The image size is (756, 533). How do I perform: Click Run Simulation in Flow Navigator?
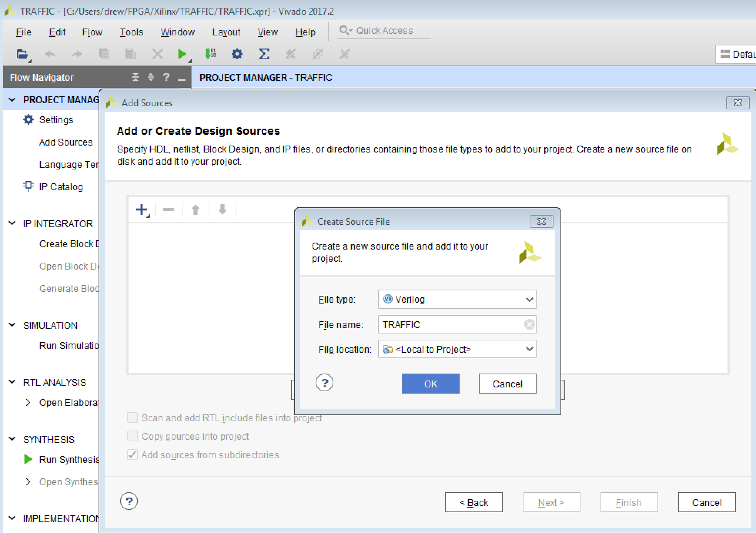69,345
